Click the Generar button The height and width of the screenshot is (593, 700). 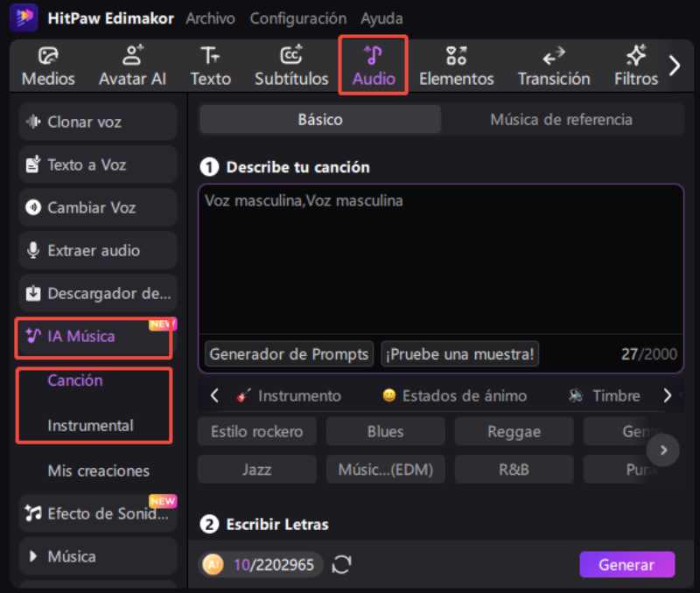pyautogui.click(x=626, y=564)
